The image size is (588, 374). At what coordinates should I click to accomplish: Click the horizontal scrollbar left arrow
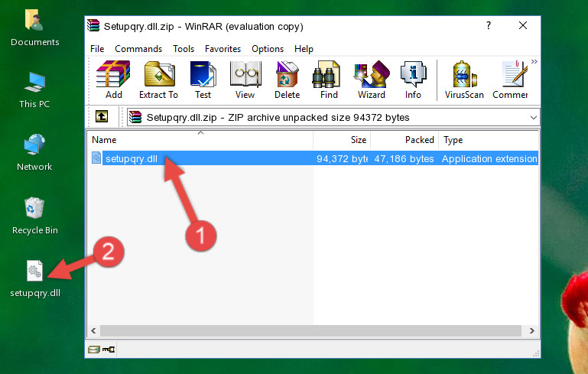[x=94, y=331]
